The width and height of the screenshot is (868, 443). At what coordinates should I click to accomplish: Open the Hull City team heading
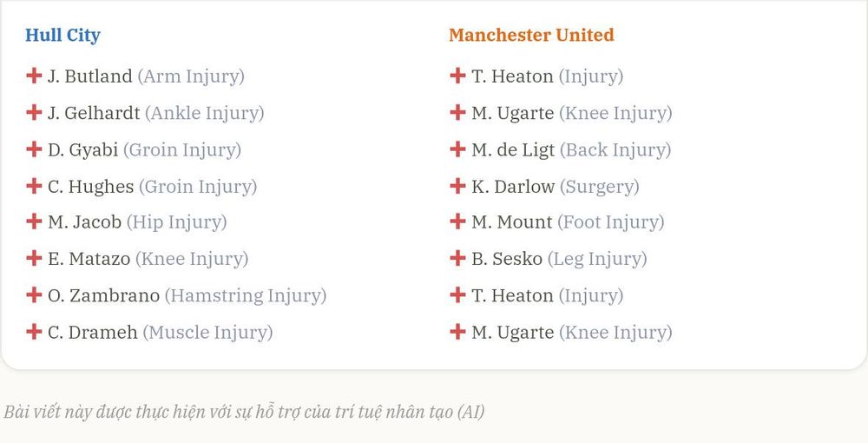[62, 35]
